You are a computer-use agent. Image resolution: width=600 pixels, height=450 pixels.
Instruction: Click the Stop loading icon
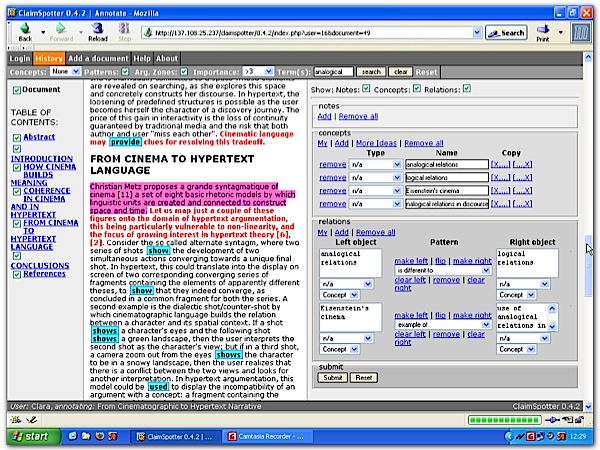pos(124,29)
